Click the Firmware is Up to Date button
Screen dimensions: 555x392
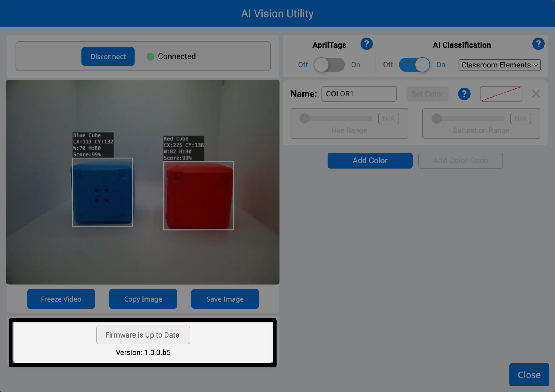[143, 335]
